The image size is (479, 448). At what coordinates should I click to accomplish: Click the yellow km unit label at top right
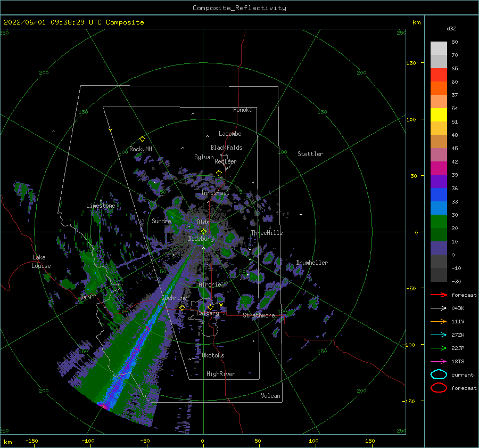click(x=416, y=22)
